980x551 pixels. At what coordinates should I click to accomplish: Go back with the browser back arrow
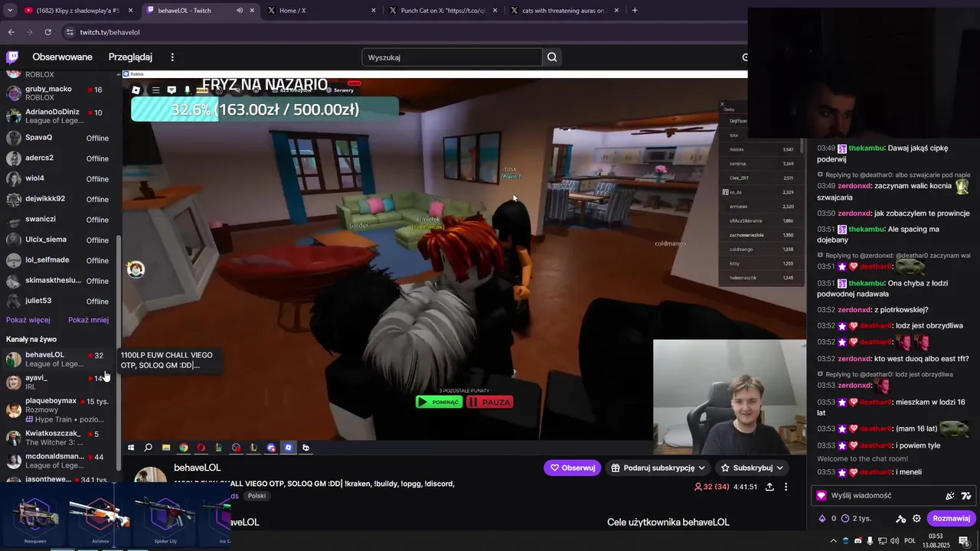click(11, 32)
